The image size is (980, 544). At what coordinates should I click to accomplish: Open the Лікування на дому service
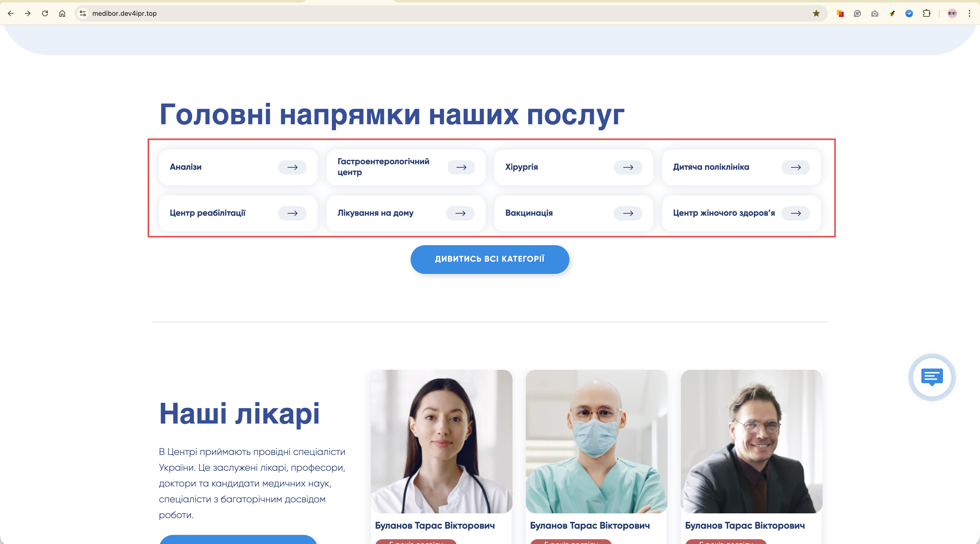[x=375, y=213]
